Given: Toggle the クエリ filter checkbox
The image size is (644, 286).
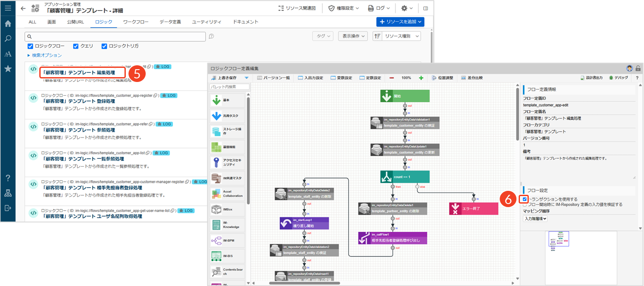Looking at the screenshot, I should tap(76, 46).
